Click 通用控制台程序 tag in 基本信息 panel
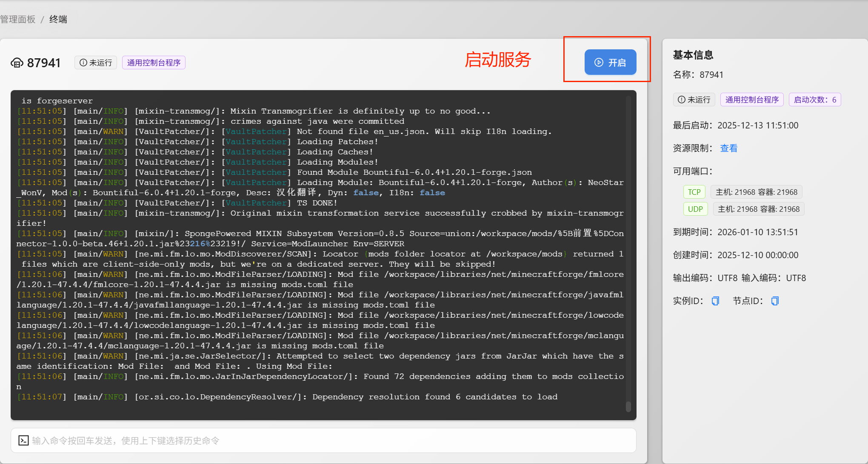Image resolution: width=868 pixels, height=464 pixels. (752, 100)
